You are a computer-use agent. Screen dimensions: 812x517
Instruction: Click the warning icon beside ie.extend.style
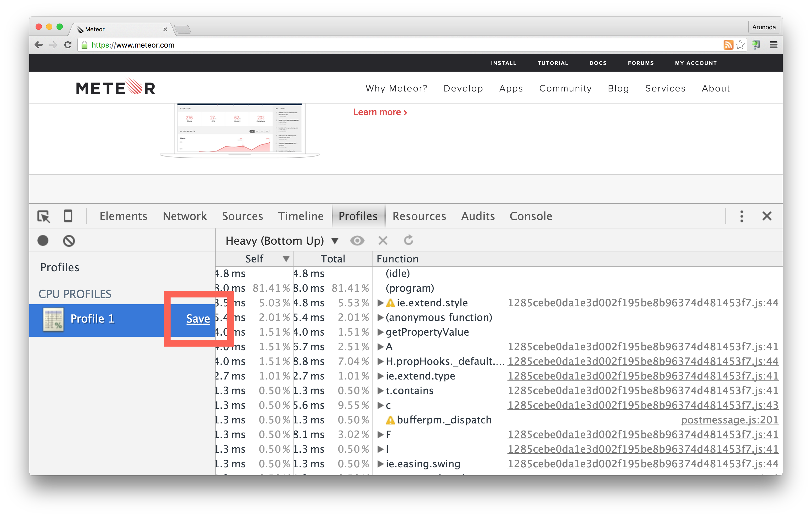(x=390, y=302)
